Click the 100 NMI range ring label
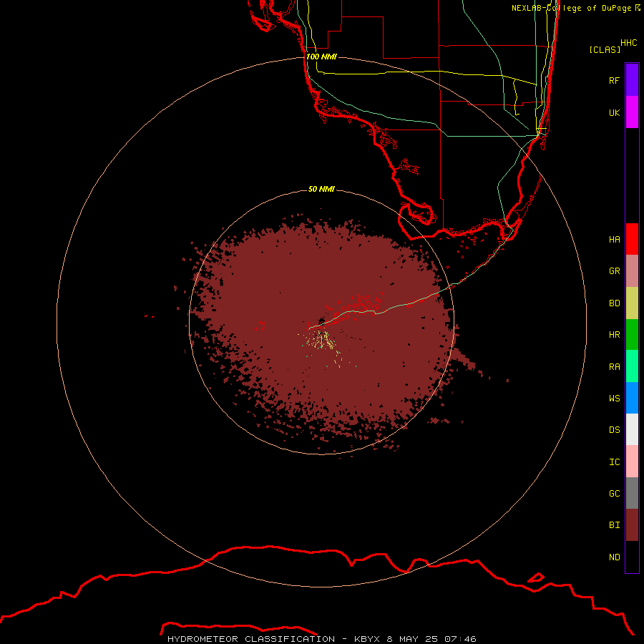This screenshot has height=644, width=644. tap(321, 57)
